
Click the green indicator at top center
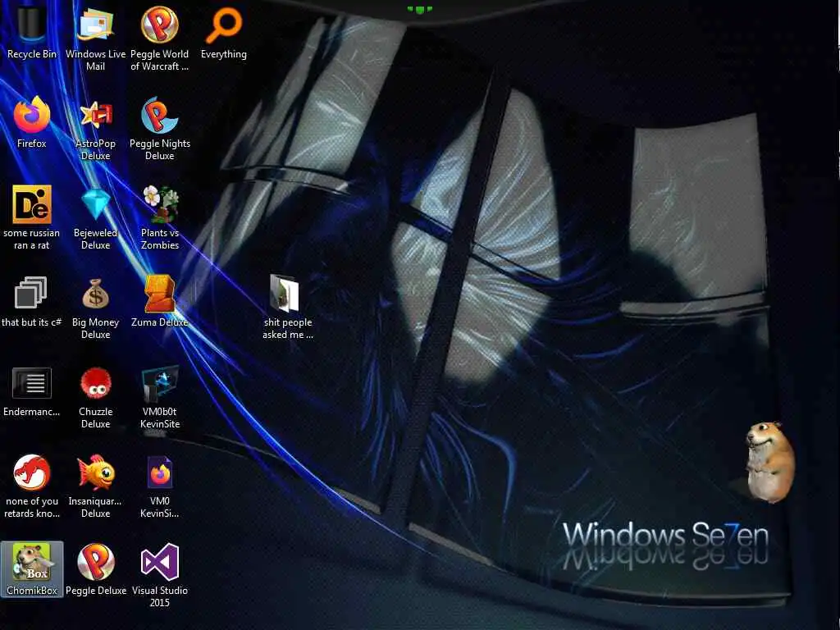coord(419,10)
